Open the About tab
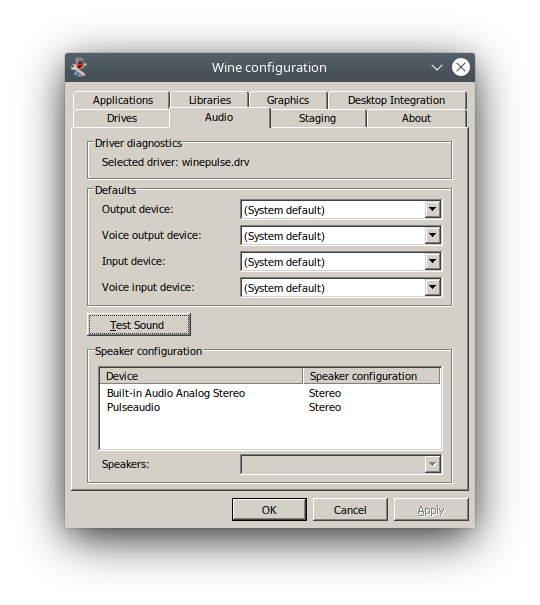Screen dimensions: 540x605 click(x=416, y=118)
